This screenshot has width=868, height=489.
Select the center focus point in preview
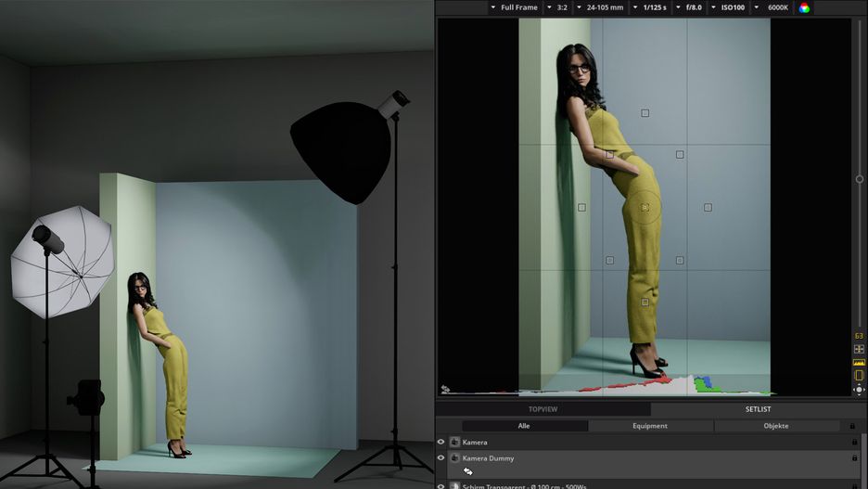click(645, 207)
